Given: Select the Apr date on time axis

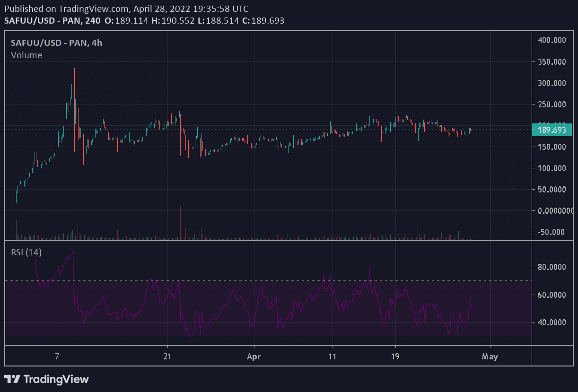Looking at the screenshot, I should coord(254,357).
